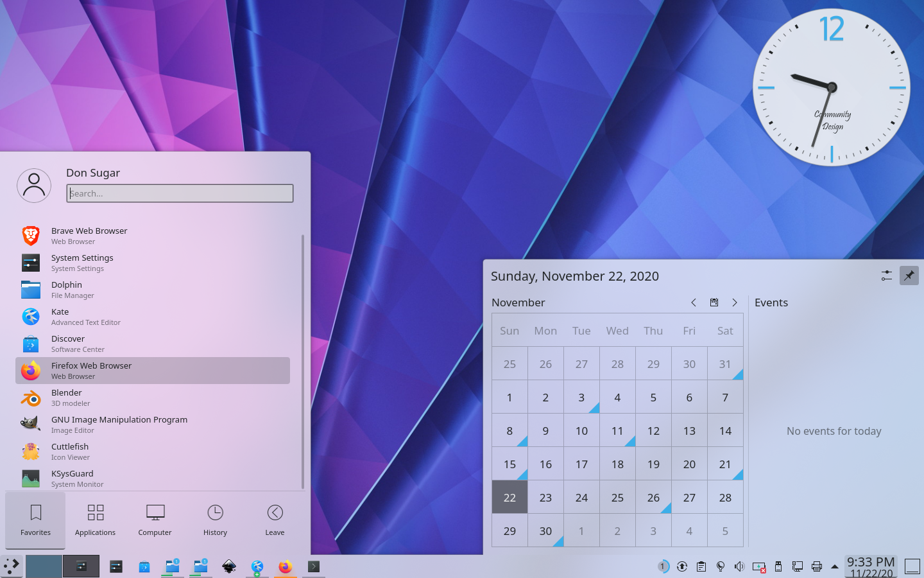Open removable USB devices tray icon
This screenshot has height=578, width=924.
(x=778, y=566)
